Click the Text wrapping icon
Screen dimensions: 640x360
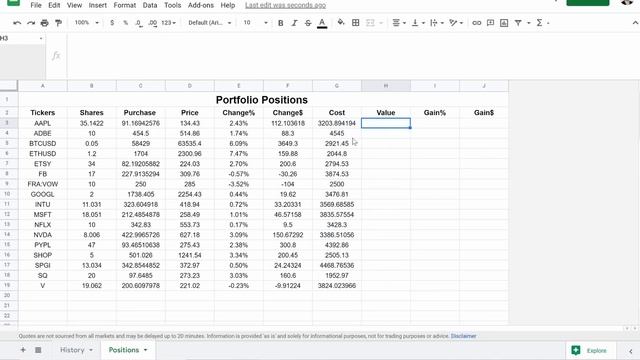tap(434, 23)
